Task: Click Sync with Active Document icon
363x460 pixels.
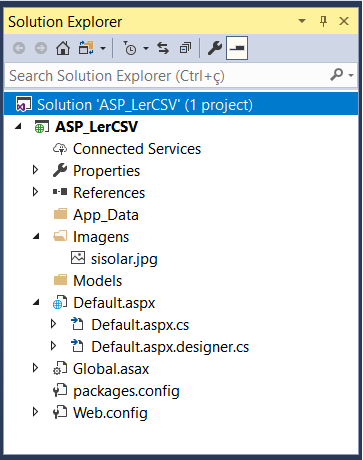Action: (163, 48)
